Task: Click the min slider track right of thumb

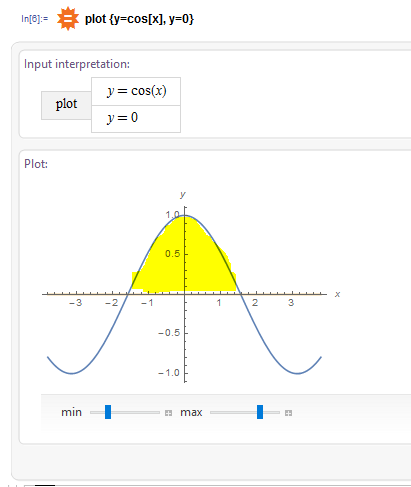Action: tap(135, 412)
